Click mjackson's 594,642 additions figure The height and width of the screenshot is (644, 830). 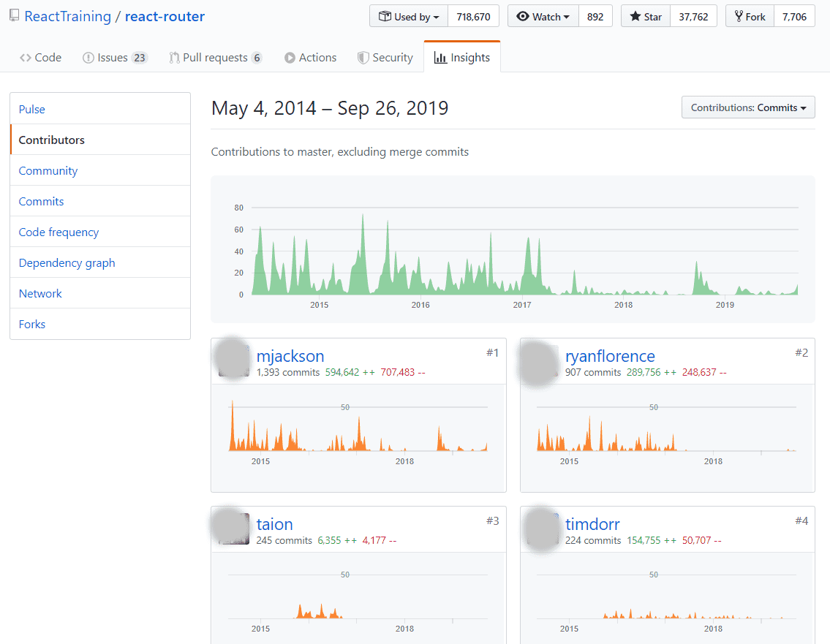coord(350,373)
